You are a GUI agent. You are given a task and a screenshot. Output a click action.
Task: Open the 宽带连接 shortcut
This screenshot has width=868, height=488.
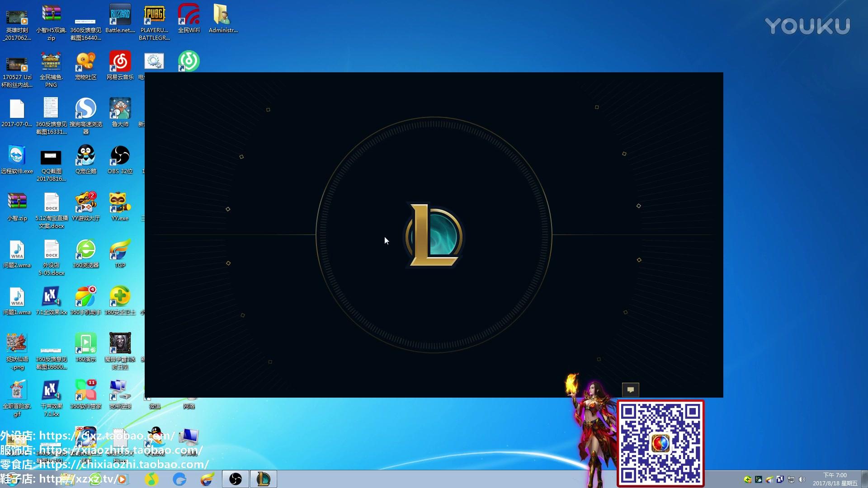[120, 394]
